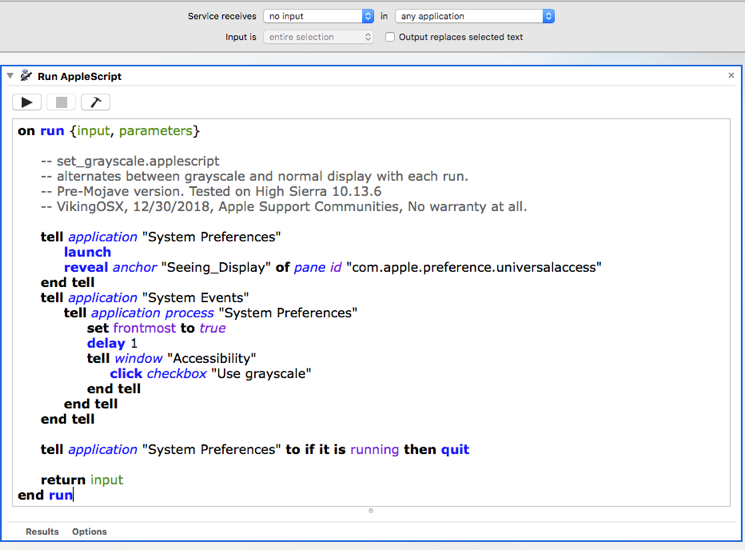Click the 'if it is running then quit' line
Viewport: 745px width, 550px height.
point(255,450)
